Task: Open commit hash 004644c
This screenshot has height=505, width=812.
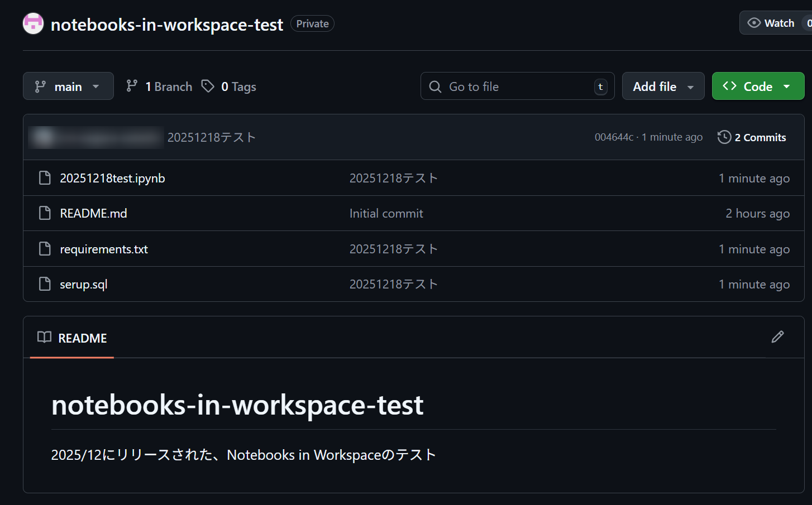Action: [x=614, y=137]
